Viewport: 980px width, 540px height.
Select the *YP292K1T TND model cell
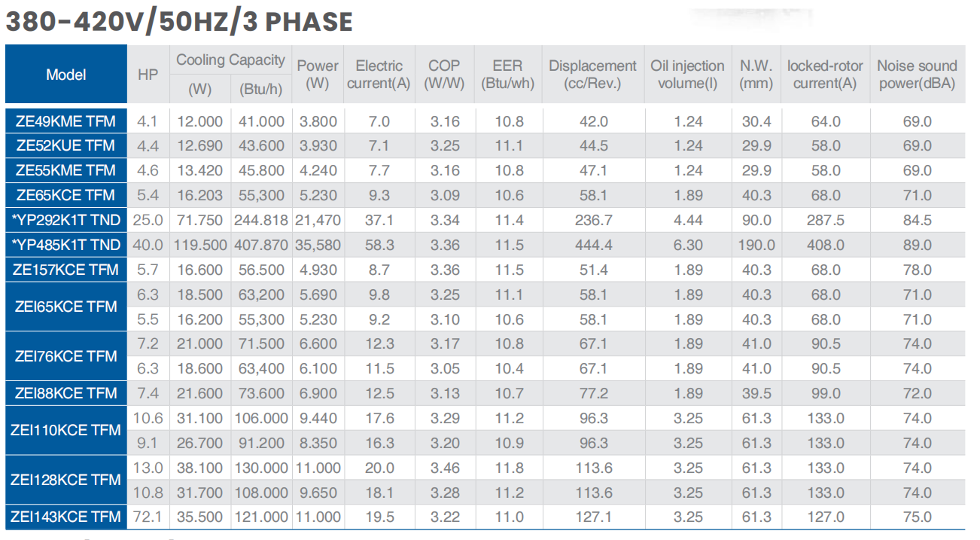pyautogui.click(x=66, y=220)
